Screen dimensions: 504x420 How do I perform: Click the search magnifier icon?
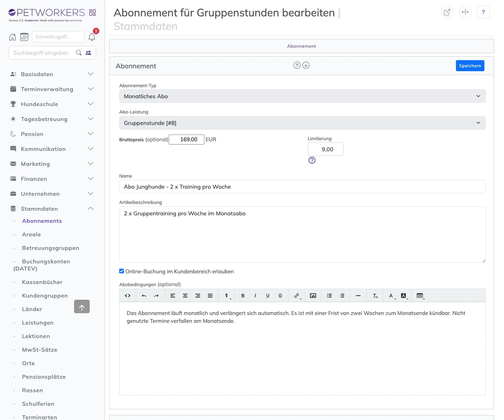click(79, 53)
